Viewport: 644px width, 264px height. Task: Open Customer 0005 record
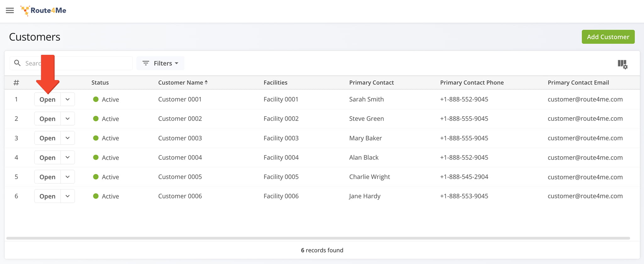(47, 177)
